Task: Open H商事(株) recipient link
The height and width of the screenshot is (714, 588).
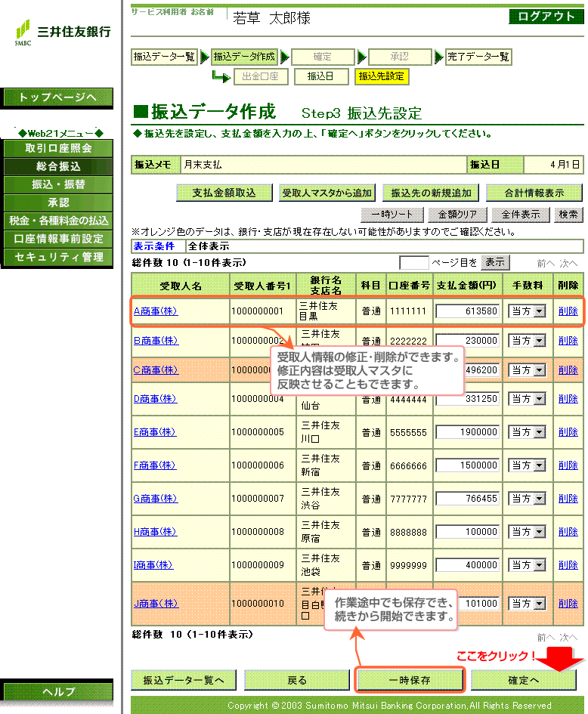Action: pyautogui.click(x=155, y=532)
